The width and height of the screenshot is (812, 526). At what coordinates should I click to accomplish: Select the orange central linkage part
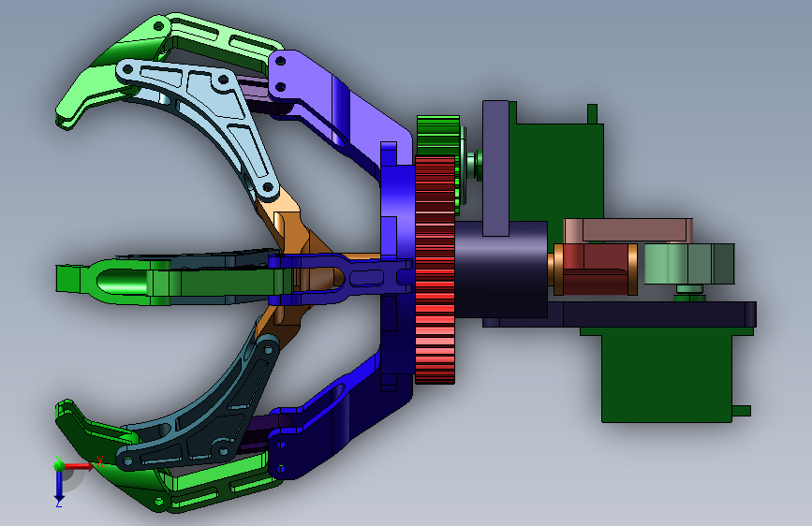click(290, 233)
